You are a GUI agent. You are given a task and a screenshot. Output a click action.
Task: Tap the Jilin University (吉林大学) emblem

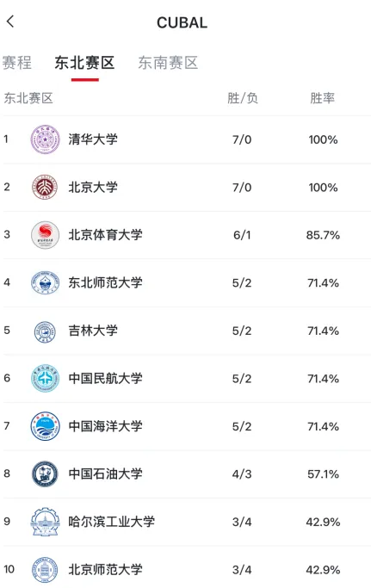click(x=45, y=331)
